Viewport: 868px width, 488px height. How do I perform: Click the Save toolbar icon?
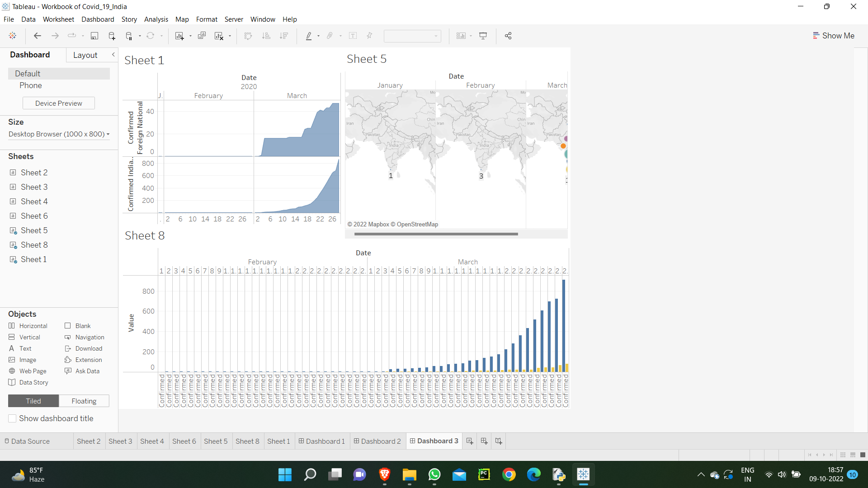(94, 36)
